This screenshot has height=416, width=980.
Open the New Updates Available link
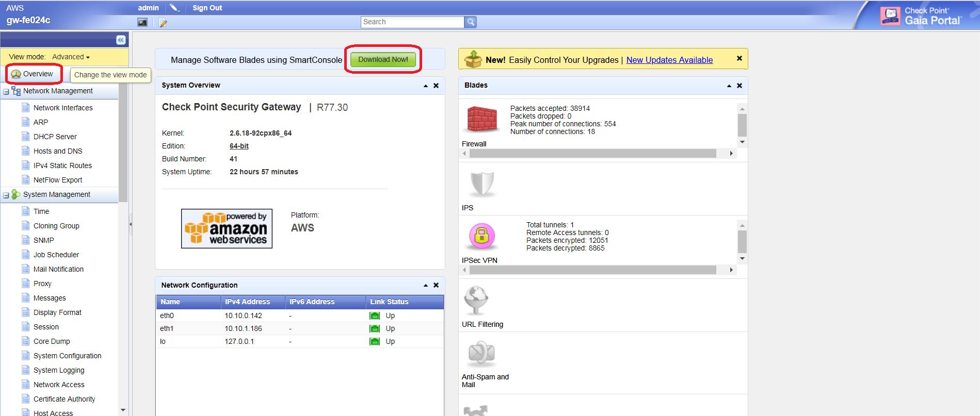669,60
